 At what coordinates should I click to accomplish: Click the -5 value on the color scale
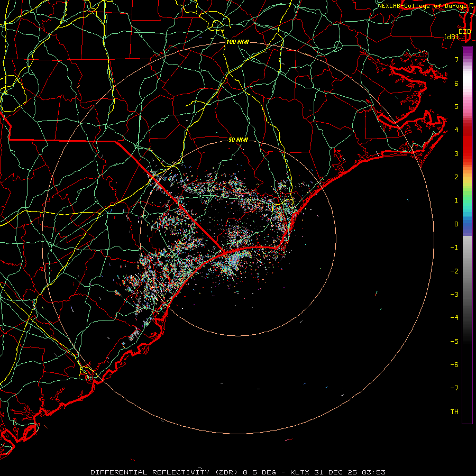tap(454, 341)
